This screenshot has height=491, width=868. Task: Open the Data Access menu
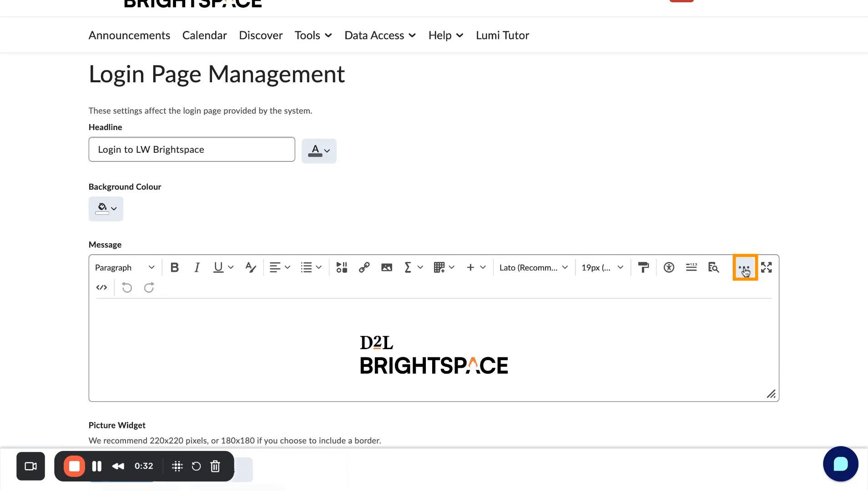coord(380,35)
